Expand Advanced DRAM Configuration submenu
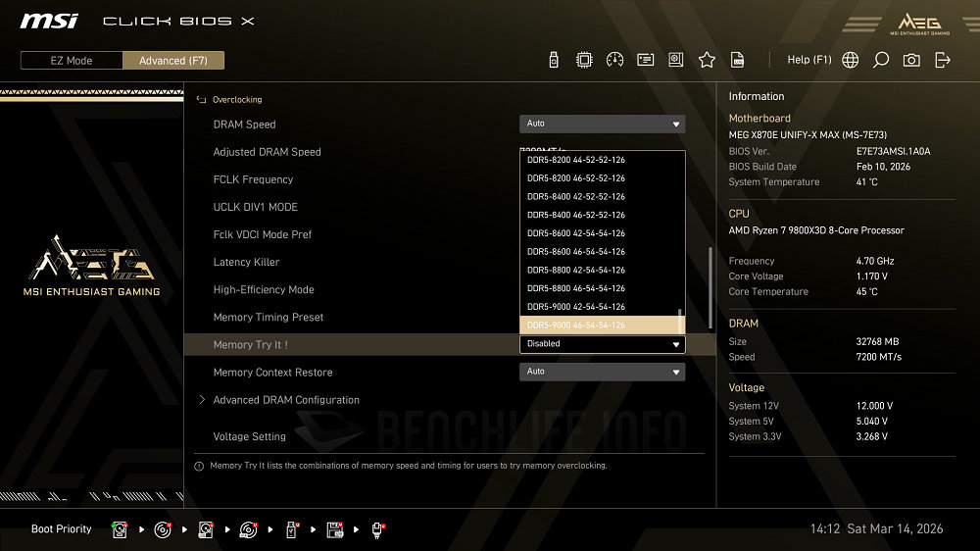Image resolution: width=980 pixels, height=551 pixels. (x=285, y=400)
